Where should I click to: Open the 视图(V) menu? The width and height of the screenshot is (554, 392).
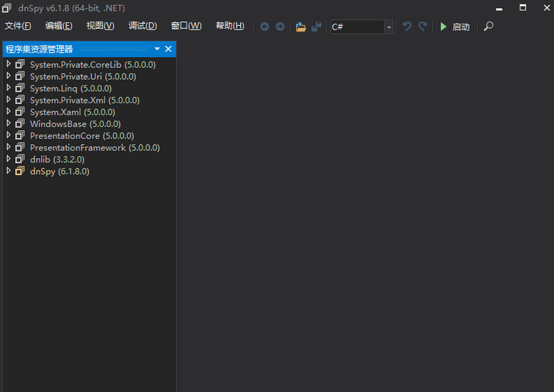click(x=100, y=26)
